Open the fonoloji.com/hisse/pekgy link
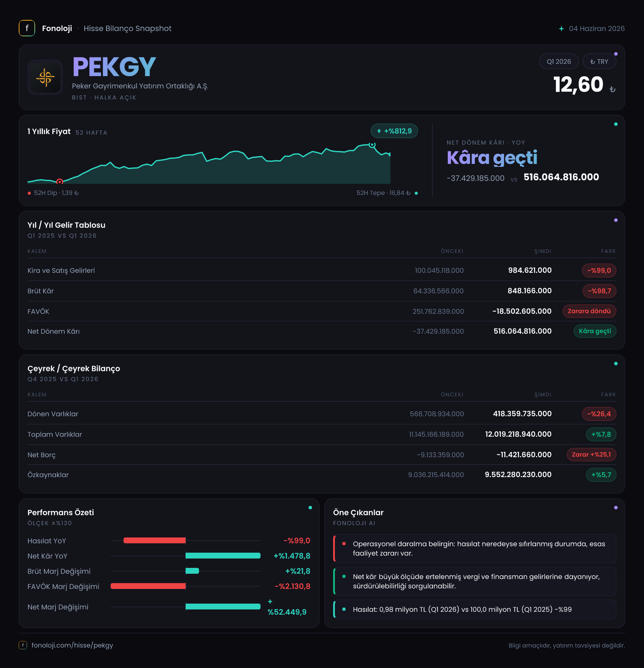 (x=72, y=645)
